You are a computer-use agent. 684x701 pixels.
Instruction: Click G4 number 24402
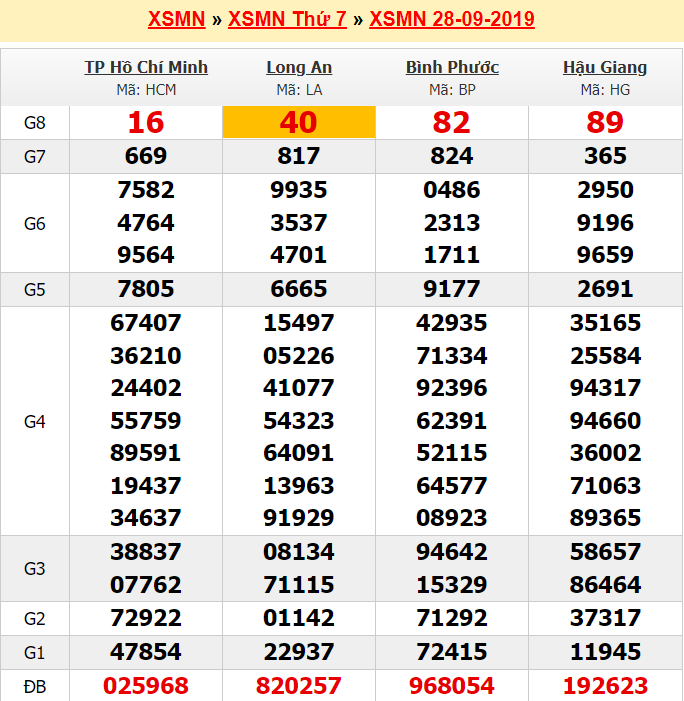click(146, 388)
